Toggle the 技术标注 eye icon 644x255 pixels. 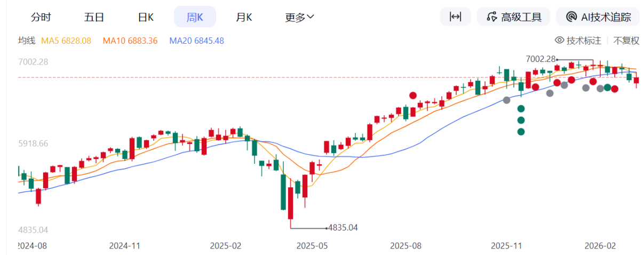coord(560,41)
